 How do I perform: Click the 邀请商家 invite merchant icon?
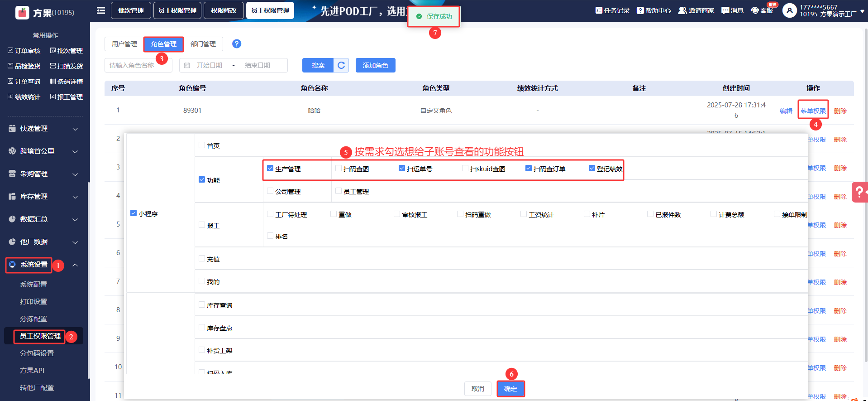682,10
